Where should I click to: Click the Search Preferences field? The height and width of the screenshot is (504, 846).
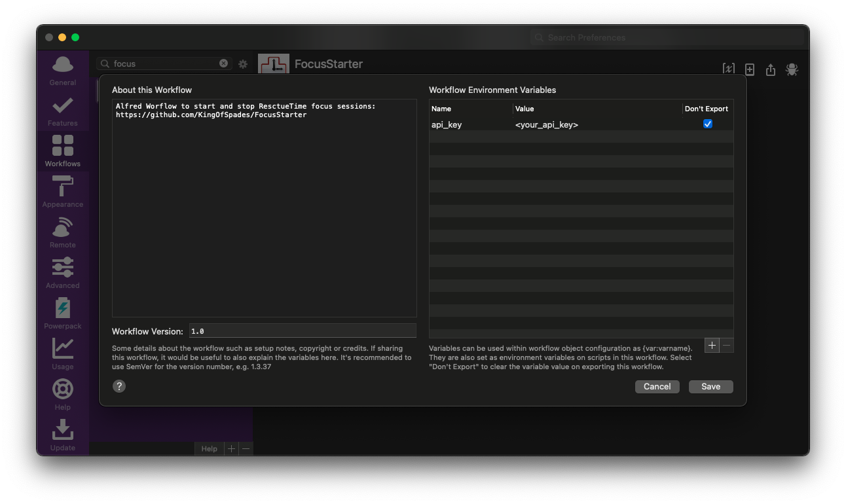pyautogui.click(x=667, y=37)
